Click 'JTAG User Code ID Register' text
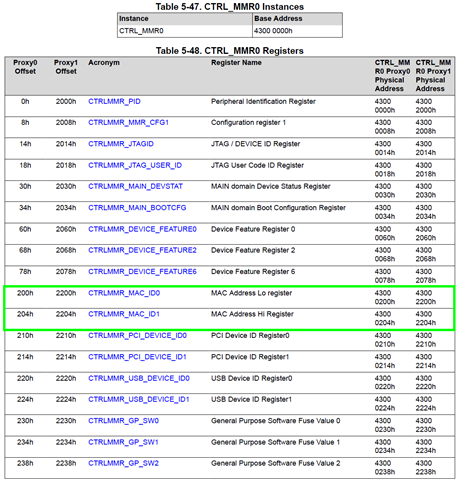Screen dimensions: 458x480 (x=257, y=165)
